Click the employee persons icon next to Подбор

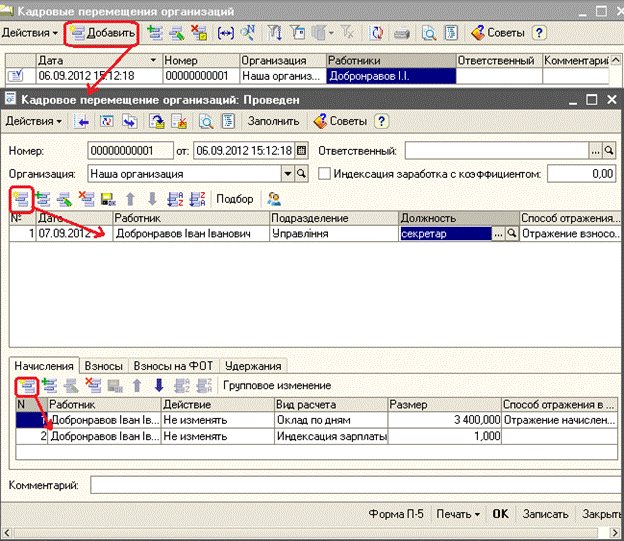point(274,199)
